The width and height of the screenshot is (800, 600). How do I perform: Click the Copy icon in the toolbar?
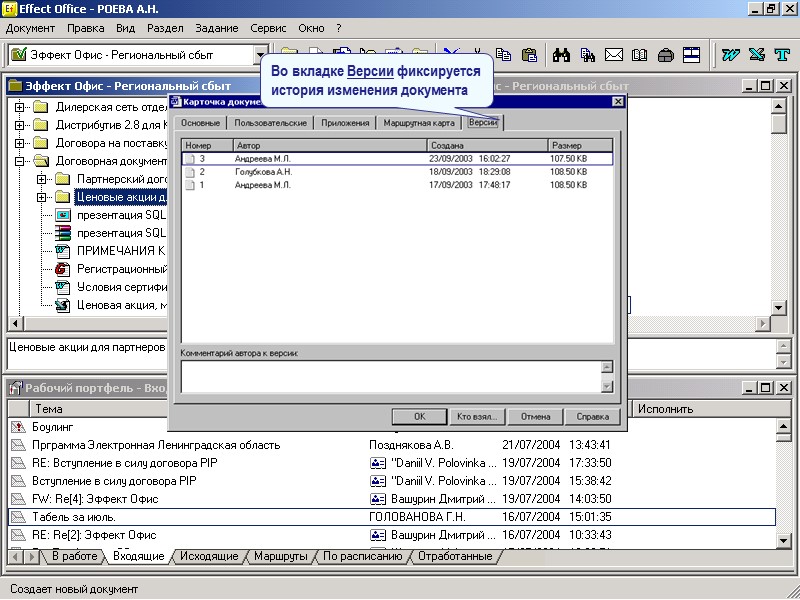coord(504,55)
